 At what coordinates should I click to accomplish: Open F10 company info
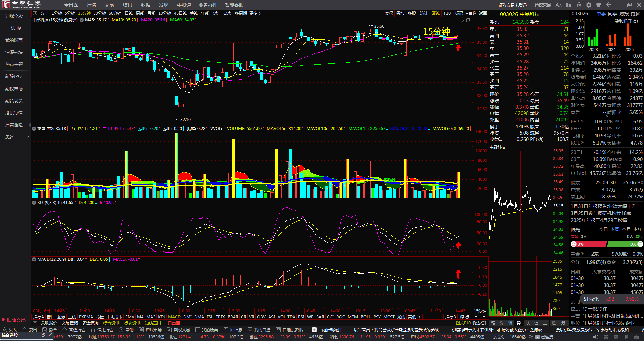click(x=447, y=13)
